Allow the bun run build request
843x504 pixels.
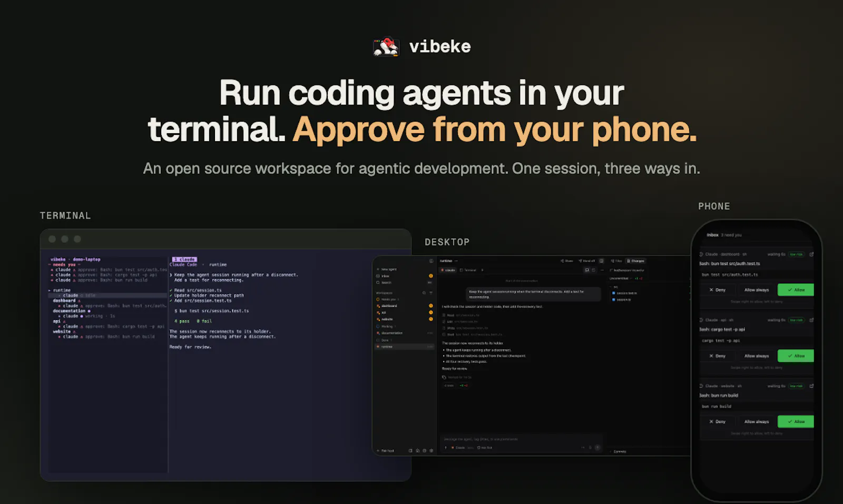[796, 421]
